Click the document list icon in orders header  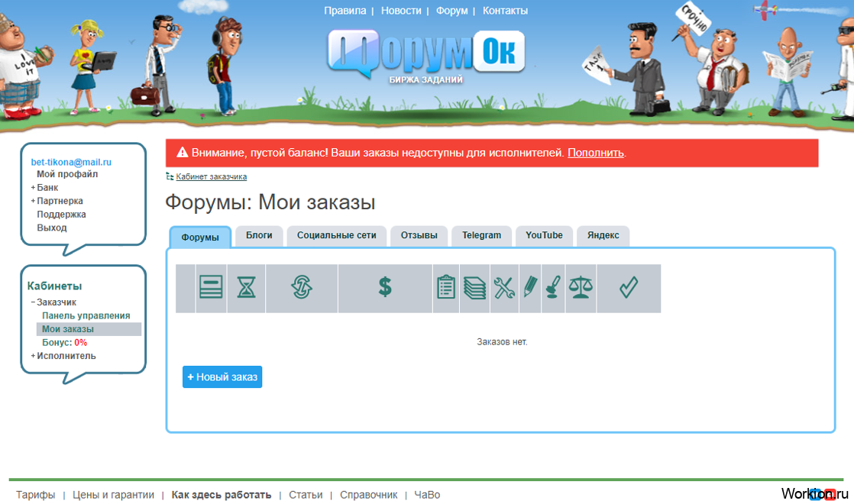click(x=211, y=287)
